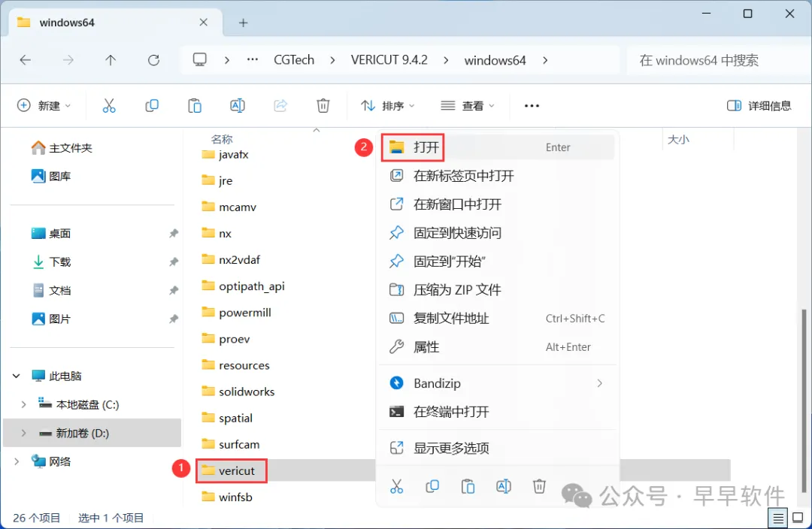Click the Cut icon in the toolbar

[x=109, y=106]
